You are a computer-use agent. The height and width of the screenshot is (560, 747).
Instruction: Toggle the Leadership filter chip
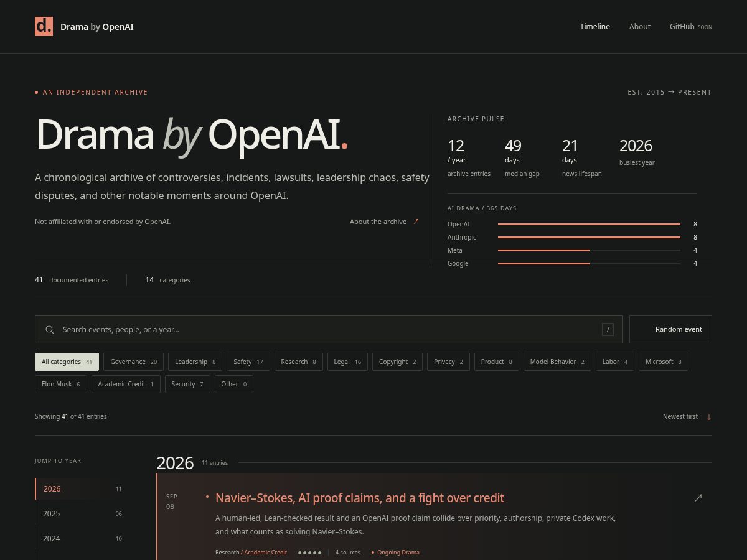[x=195, y=362]
